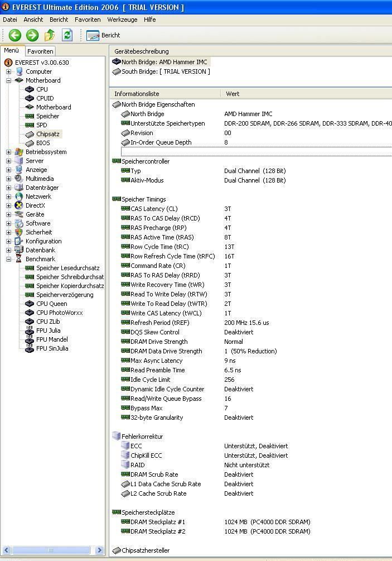Open the Favoriten menu in menu bar
The height and width of the screenshot is (561, 392).
88,20
